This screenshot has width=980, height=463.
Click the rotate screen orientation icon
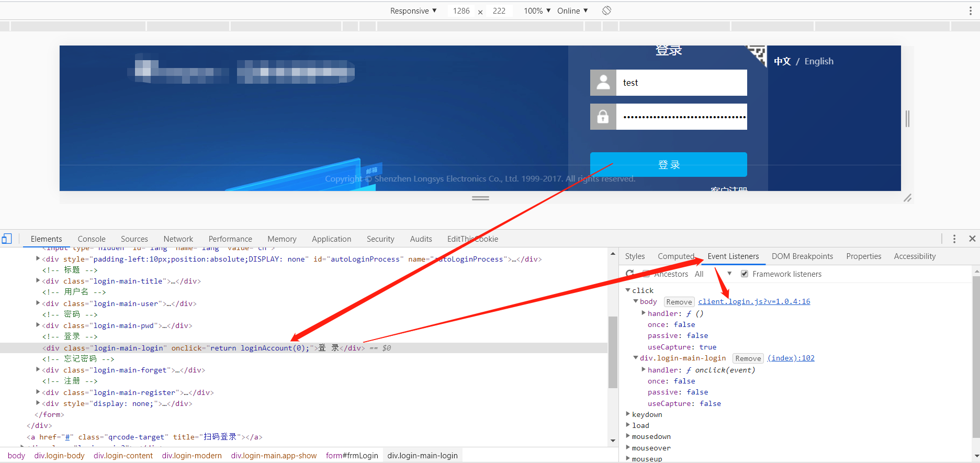coord(606,10)
